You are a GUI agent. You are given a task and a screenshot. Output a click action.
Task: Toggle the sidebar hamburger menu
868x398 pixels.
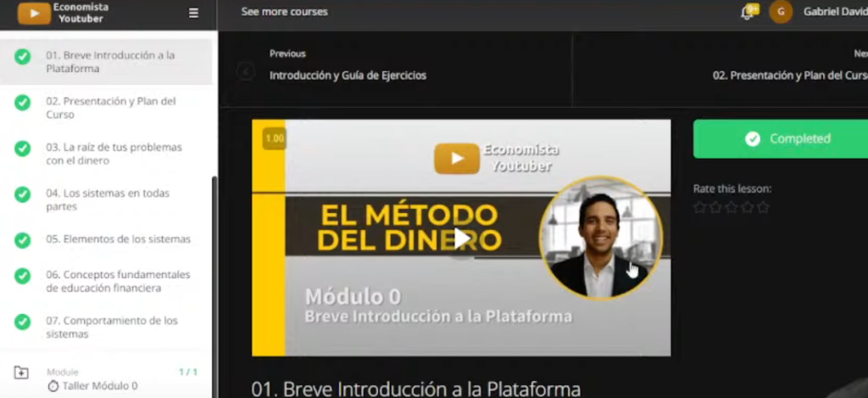[194, 14]
